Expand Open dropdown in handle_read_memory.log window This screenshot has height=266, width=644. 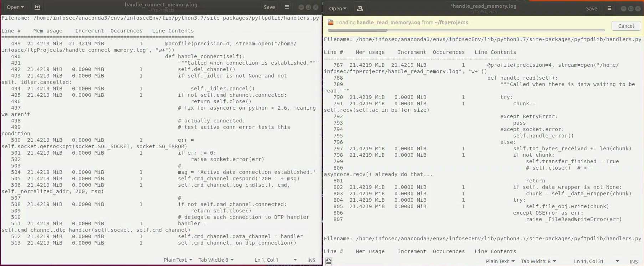[x=338, y=9]
